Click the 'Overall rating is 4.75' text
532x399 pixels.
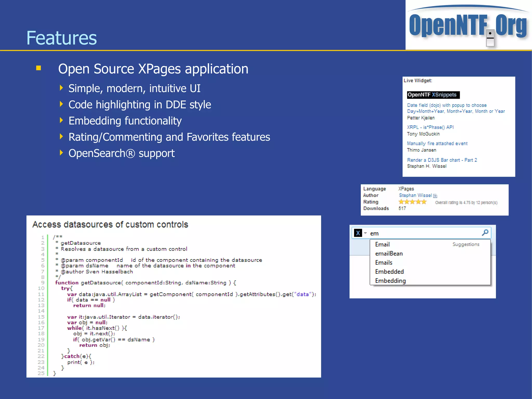tap(466, 202)
